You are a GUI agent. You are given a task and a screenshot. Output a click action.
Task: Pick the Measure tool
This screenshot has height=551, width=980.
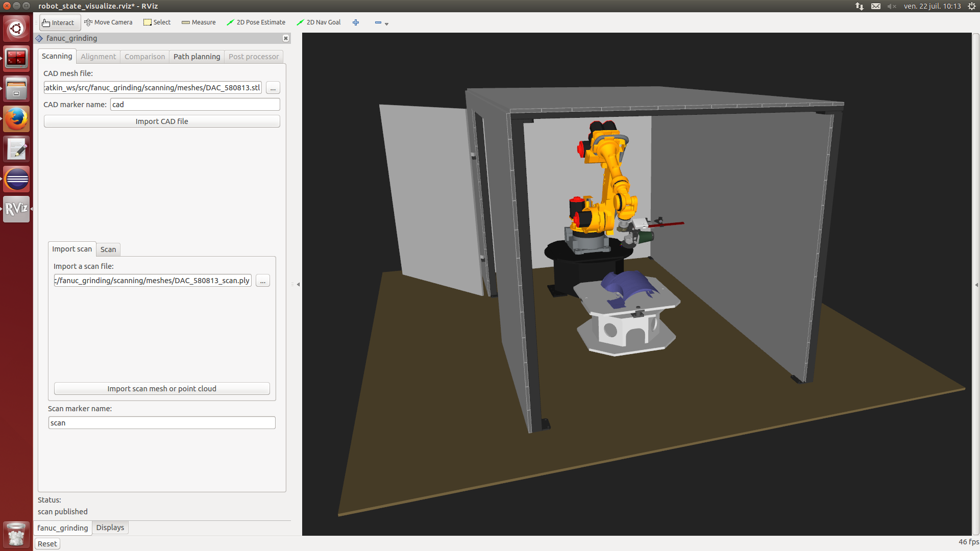click(199, 22)
